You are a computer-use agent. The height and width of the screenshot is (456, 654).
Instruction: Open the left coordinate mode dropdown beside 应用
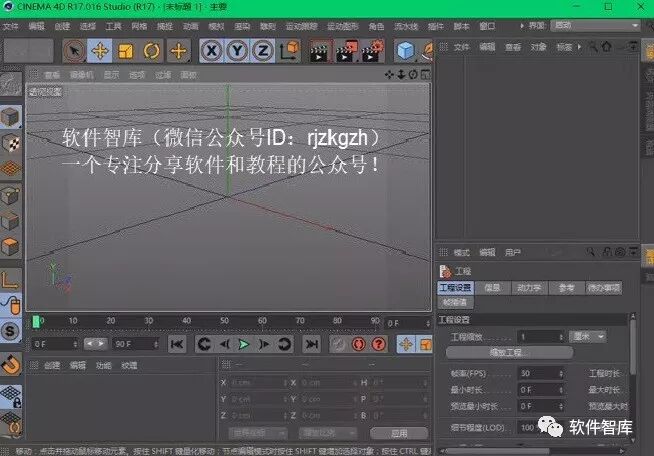pyautogui.click(x=258, y=433)
